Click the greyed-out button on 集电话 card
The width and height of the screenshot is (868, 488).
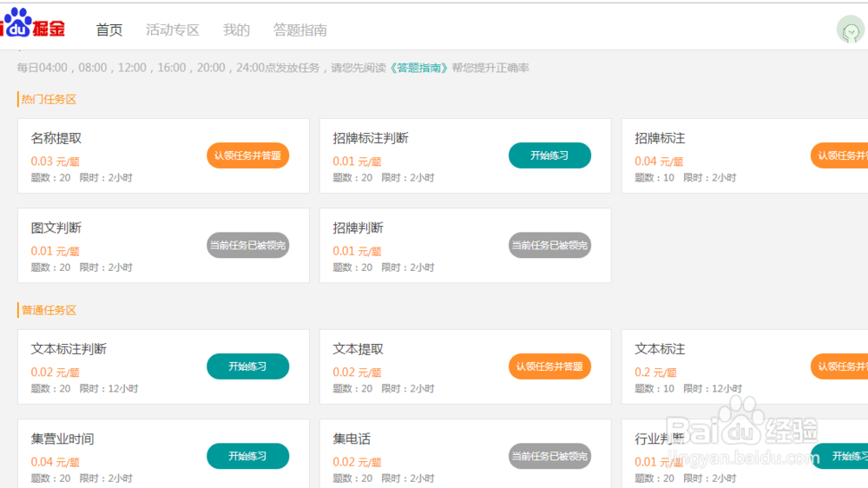click(x=549, y=457)
